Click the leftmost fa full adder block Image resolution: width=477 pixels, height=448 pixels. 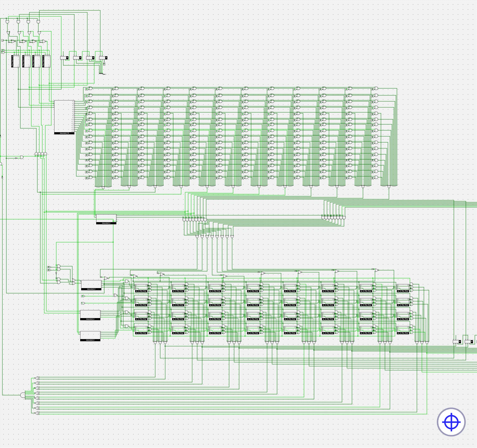[x=64, y=58]
